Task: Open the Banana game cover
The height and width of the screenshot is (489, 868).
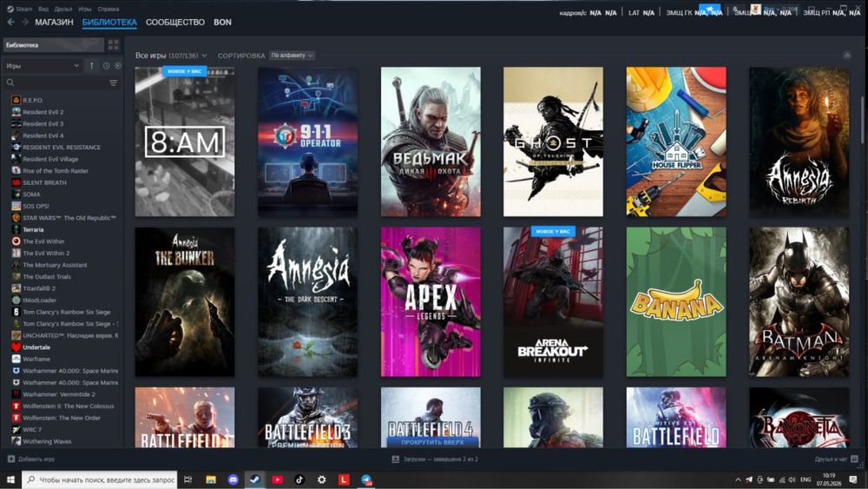Action: click(676, 301)
